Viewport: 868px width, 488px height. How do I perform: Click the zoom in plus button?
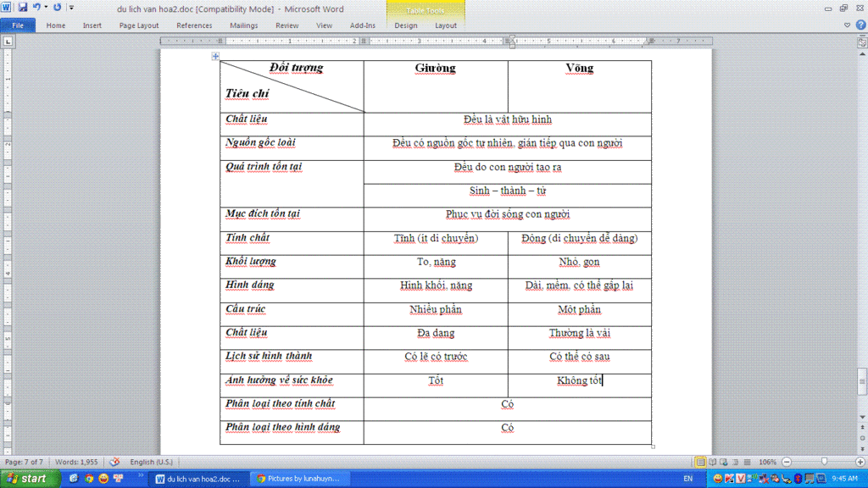click(x=860, y=462)
